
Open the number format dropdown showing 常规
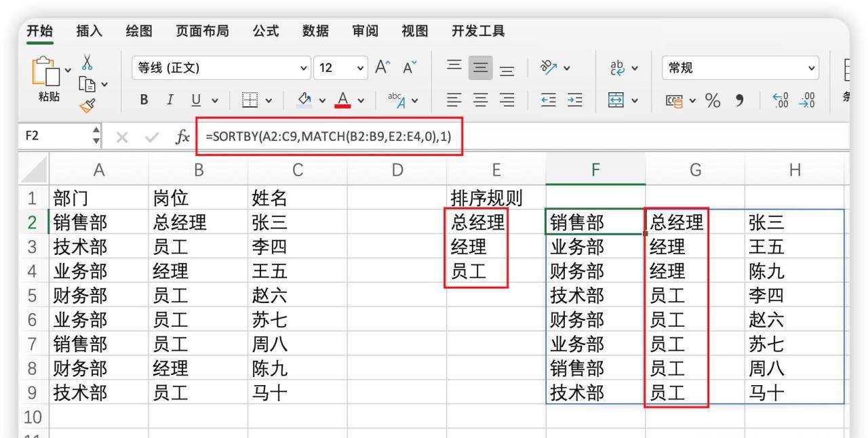[741, 68]
